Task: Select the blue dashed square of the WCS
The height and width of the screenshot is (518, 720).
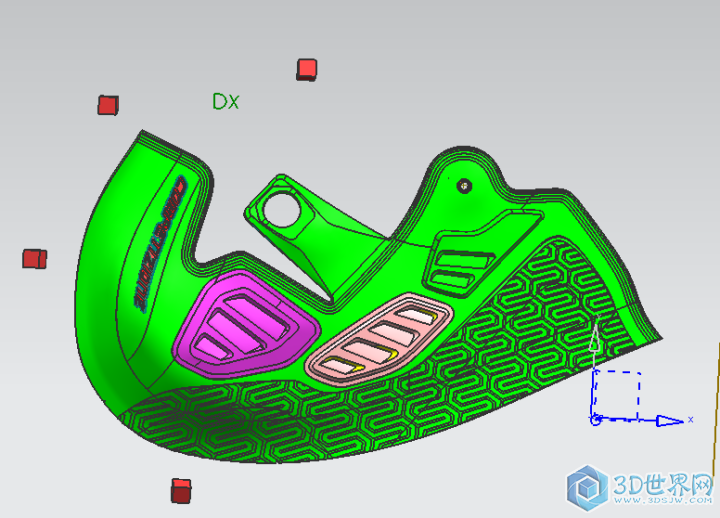Action: 616,395
